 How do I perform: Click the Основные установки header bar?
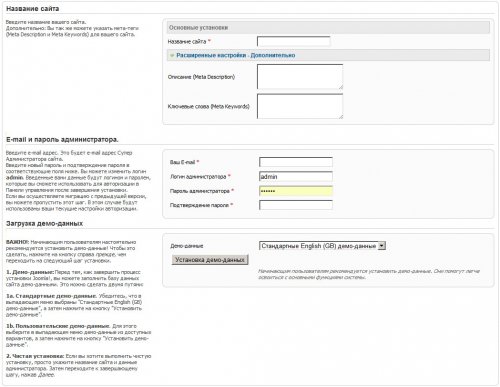(328, 28)
